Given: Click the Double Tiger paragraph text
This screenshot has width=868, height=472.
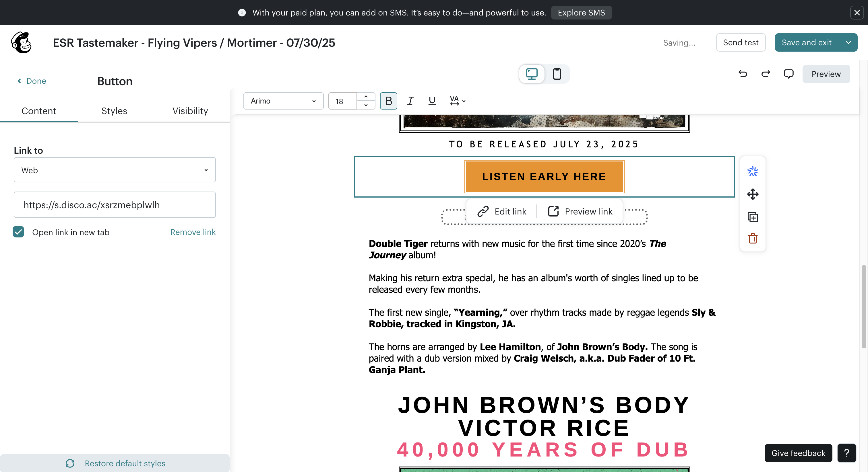Looking at the screenshot, I should (517, 249).
